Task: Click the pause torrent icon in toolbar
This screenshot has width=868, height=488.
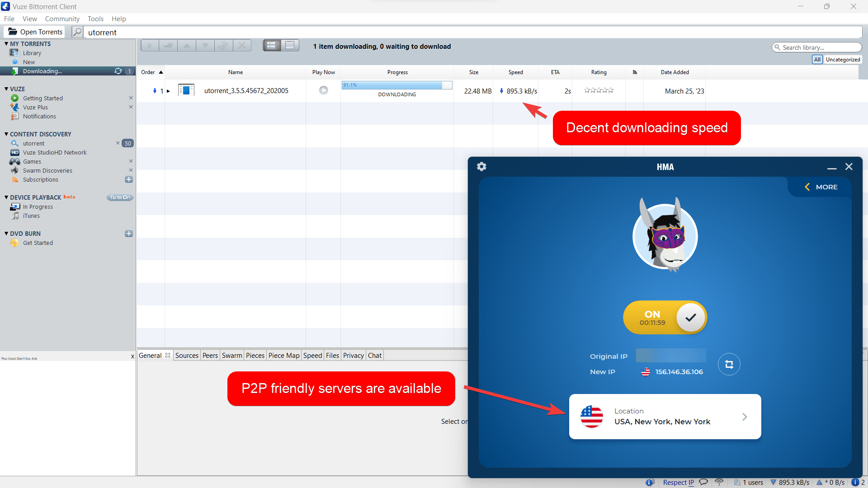Action: [169, 47]
